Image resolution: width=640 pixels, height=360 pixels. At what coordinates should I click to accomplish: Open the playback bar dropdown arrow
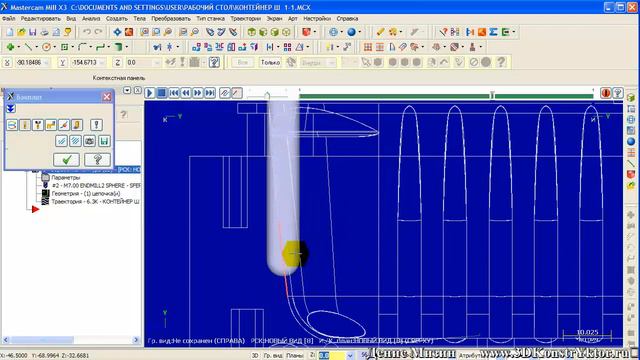127,90
